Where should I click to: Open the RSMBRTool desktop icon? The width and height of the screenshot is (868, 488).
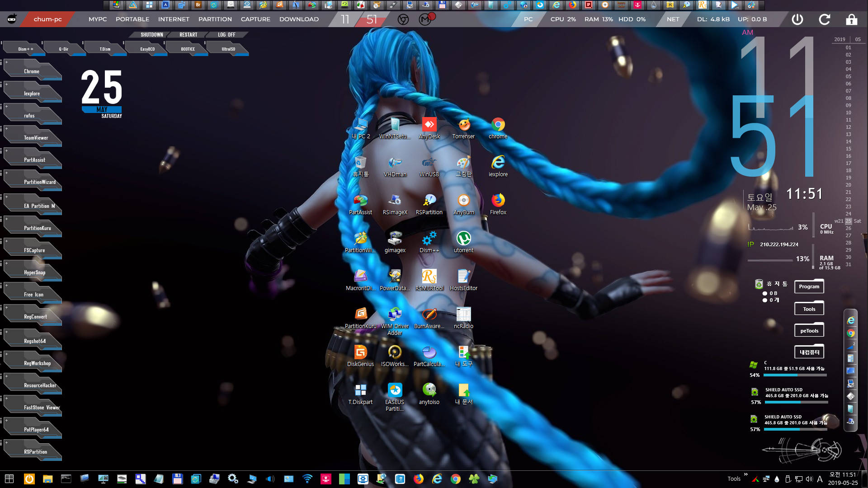click(429, 280)
